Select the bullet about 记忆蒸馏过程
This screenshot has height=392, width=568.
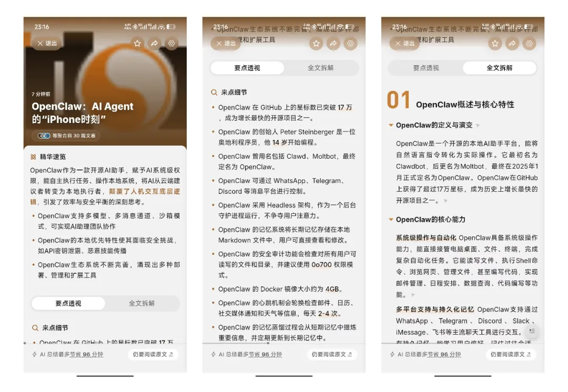coord(285,333)
